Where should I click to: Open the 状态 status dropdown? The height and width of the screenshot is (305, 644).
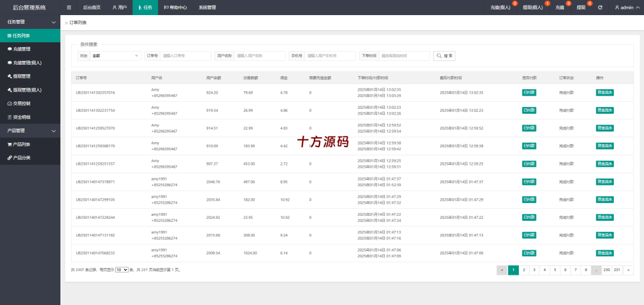(x=116, y=56)
